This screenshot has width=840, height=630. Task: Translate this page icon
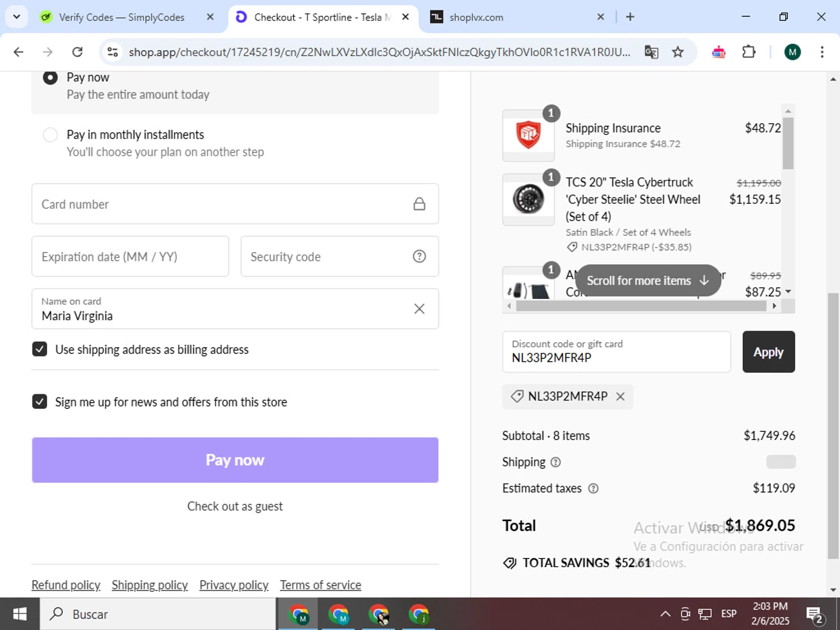click(651, 52)
